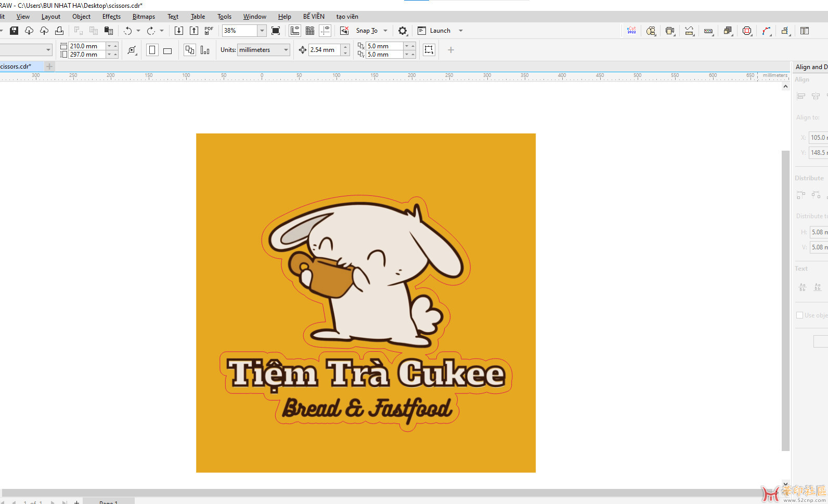Open the page size preset dropdown
Image resolution: width=828 pixels, height=504 pixels.
pos(48,50)
